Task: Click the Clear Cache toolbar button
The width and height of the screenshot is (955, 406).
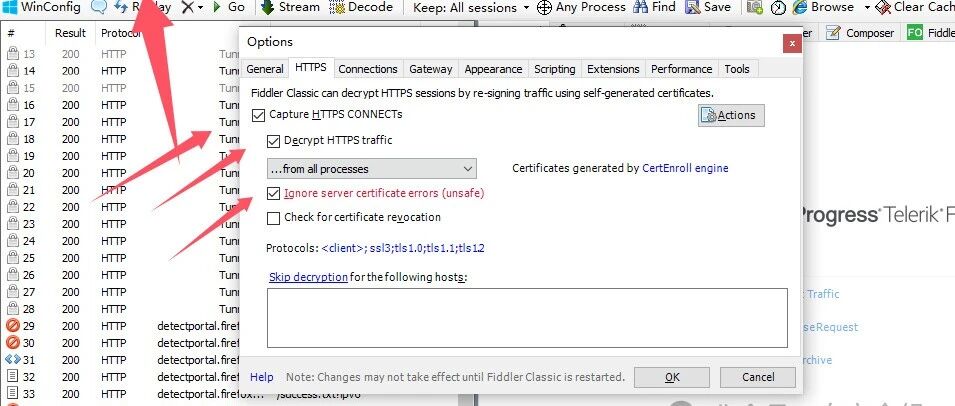Action: click(915, 7)
